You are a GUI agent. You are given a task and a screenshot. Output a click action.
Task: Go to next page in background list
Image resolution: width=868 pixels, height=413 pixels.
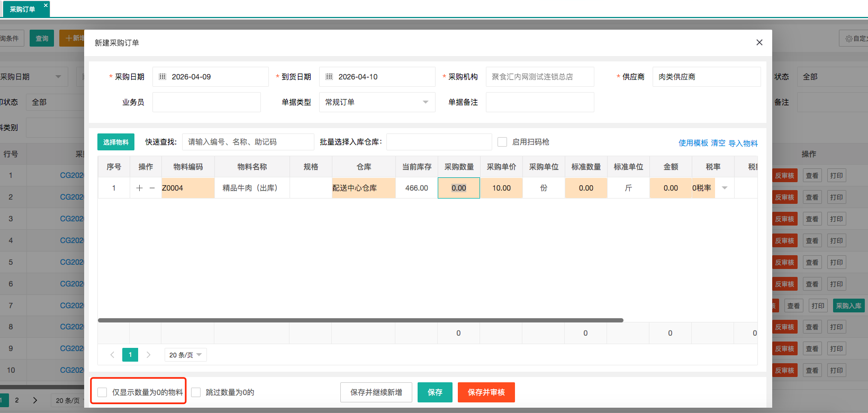[35, 400]
